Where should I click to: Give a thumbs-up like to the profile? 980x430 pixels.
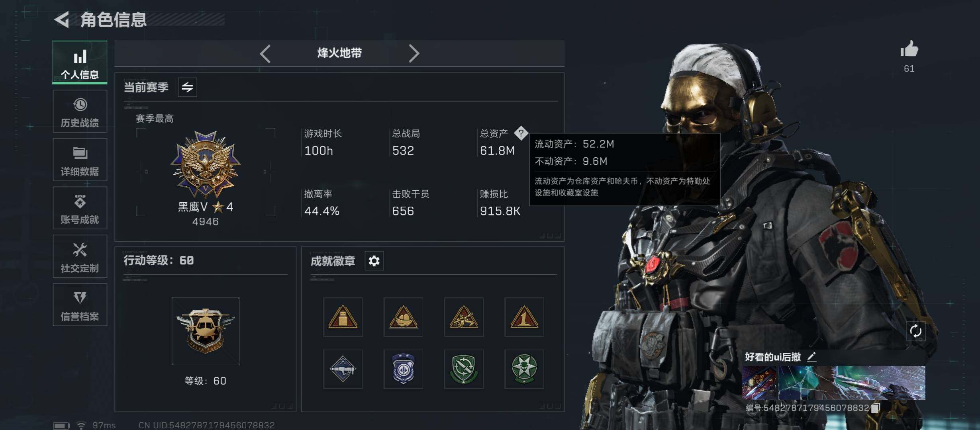pyautogui.click(x=909, y=50)
